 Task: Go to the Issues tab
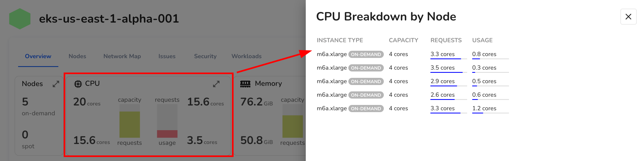pos(167,56)
